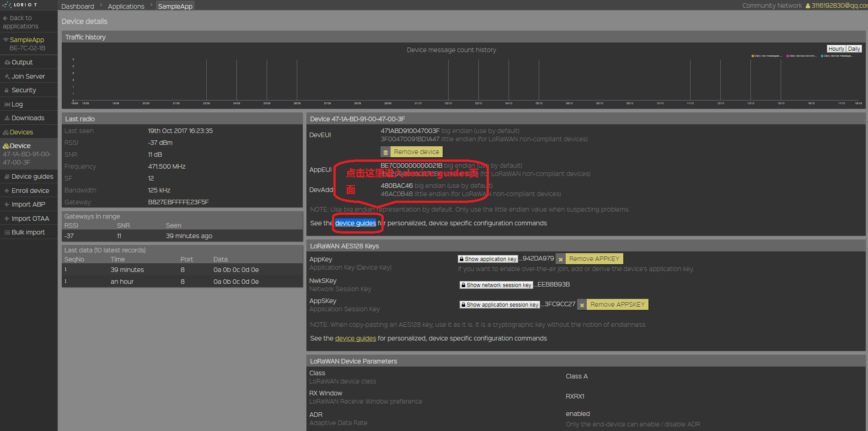Click the back to applications arrow
Viewport: 868px width, 431px height.
click(x=5, y=18)
